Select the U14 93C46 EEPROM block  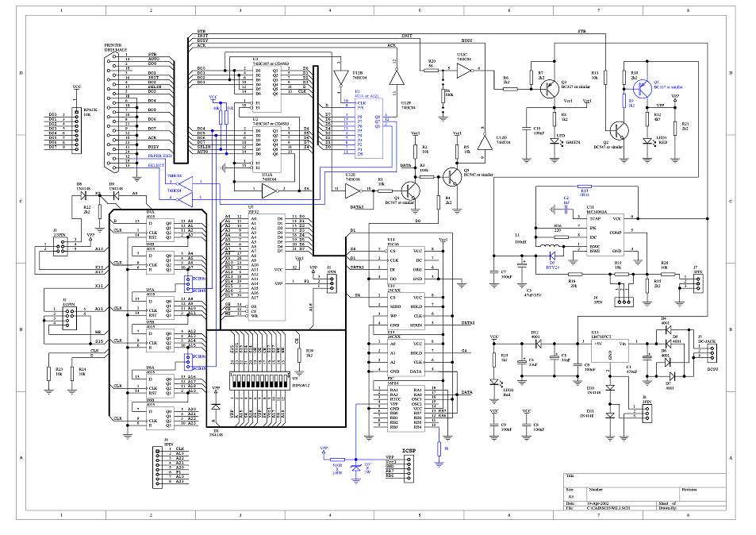pyautogui.click(x=405, y=265)
